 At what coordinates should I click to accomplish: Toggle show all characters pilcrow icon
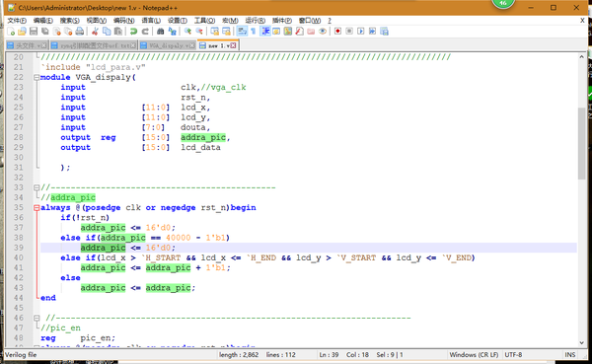(x=254, y=32)
